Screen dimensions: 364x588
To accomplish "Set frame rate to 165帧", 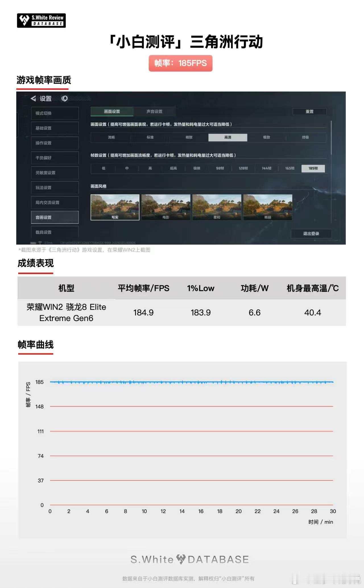I will click(290, 168).
